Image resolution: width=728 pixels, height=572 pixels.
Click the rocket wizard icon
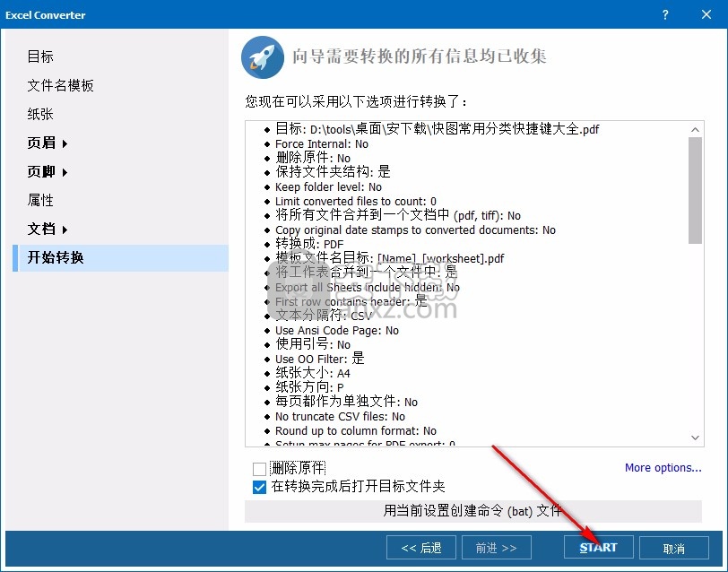263,58
